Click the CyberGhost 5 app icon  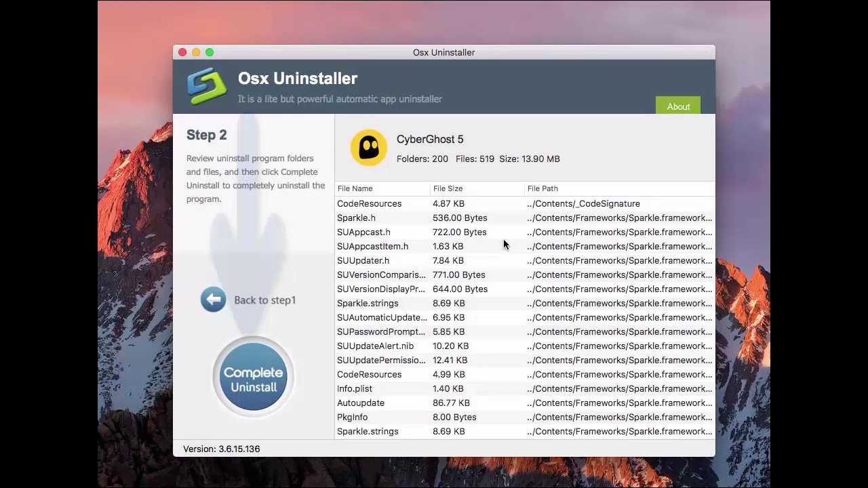coord(369,147)
